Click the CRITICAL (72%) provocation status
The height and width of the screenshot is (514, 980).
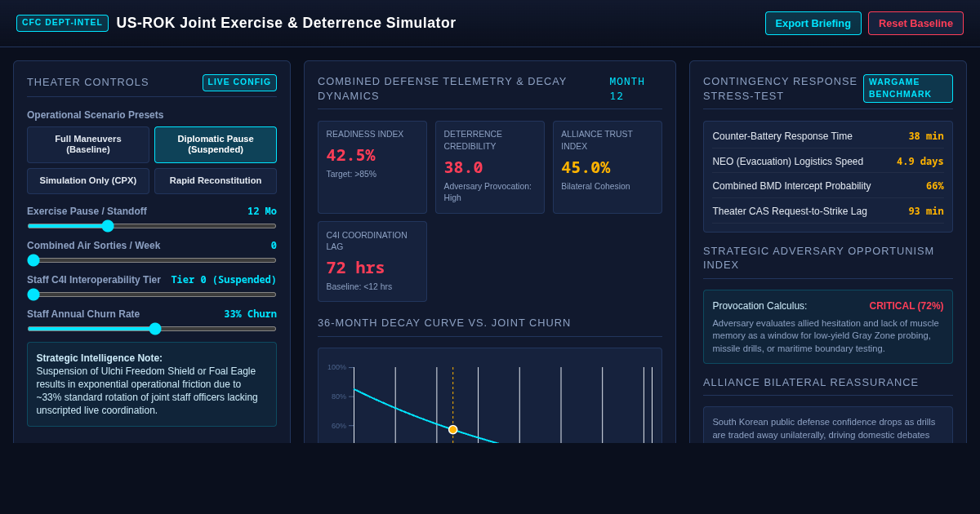(x=906, y=306)
